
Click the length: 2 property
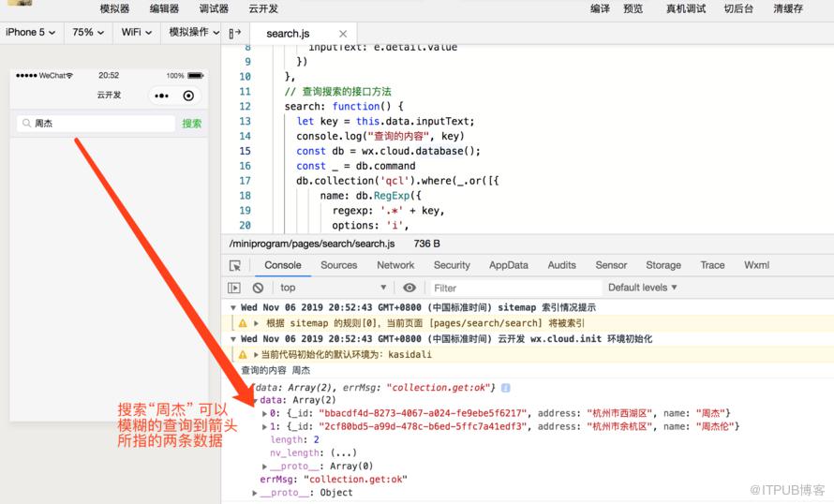tap(294, 439)
